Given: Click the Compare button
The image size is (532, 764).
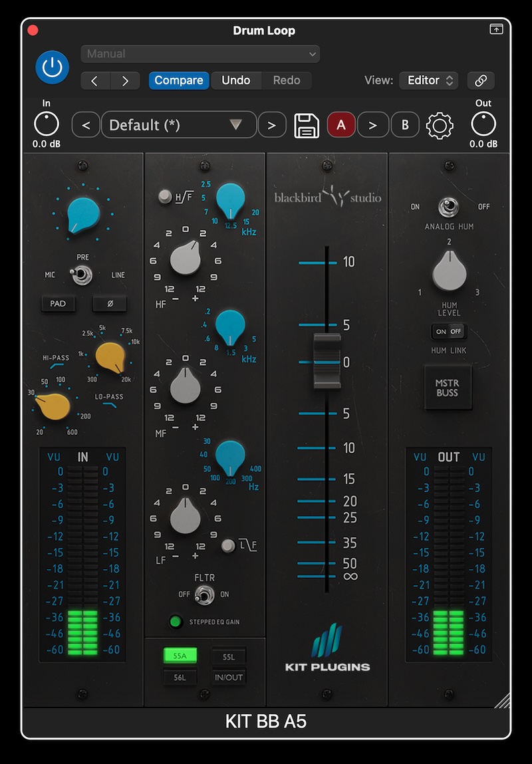Looking at the screenshot, I should (178, 80).
